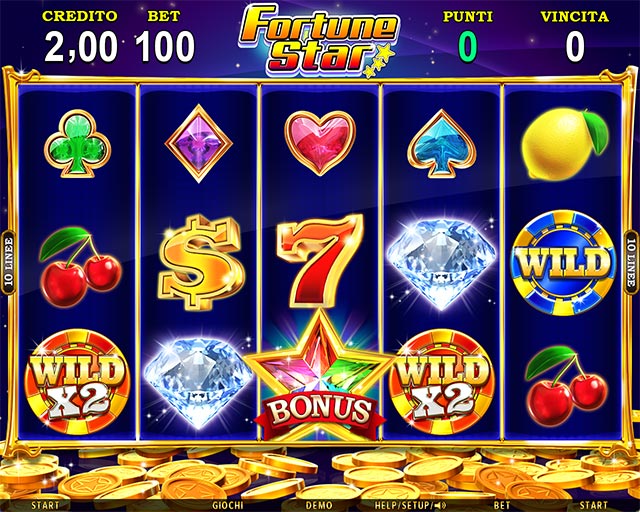Click the left 10 LINEE side tab
Image resolution: width=640 pixels, height=512 pixels.
(x=8, y=262)
